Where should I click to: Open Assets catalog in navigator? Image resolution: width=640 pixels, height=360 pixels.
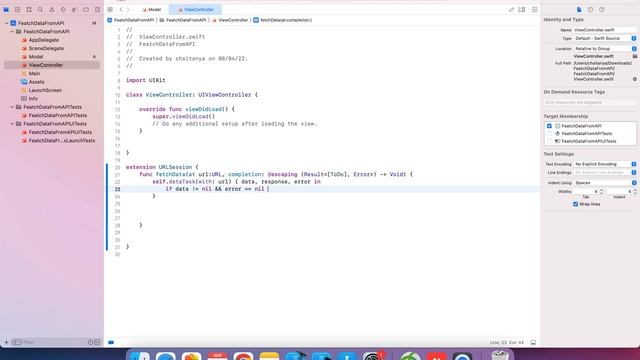(x=36, y=82)
